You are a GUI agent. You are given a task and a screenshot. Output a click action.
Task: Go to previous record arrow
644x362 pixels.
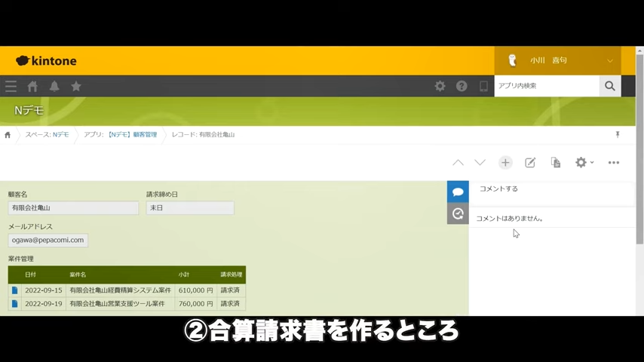[x=458, y=163]
